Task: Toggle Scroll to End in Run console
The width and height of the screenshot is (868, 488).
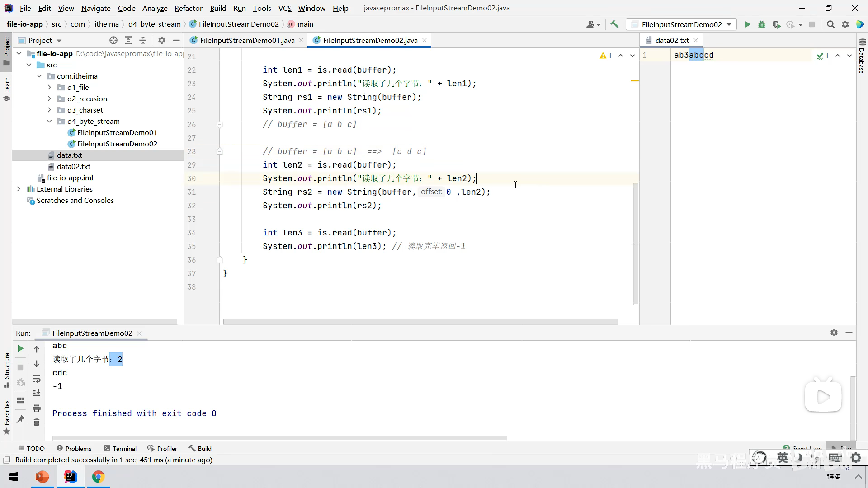Action: click(37, 393)
